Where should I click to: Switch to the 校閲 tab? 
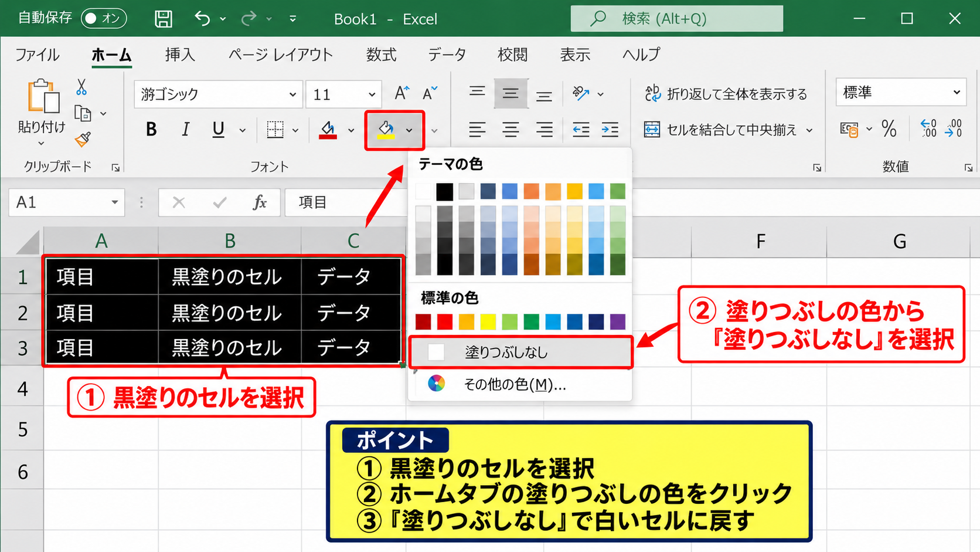coord(513,55)
